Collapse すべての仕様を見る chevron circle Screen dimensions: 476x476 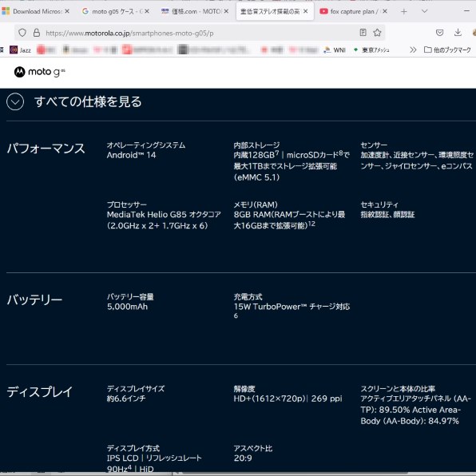pyautogui.click(x=15, y=101)
